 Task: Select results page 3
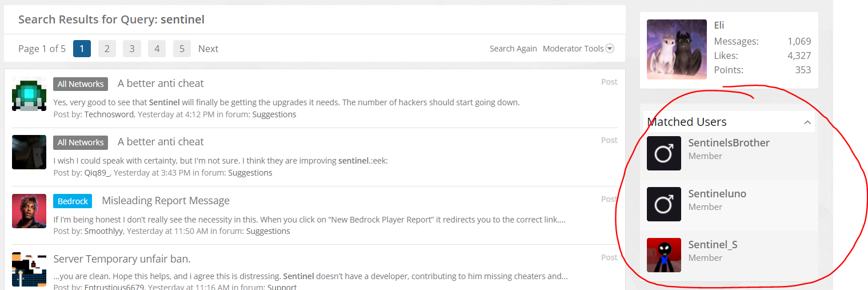pos(131,49)
